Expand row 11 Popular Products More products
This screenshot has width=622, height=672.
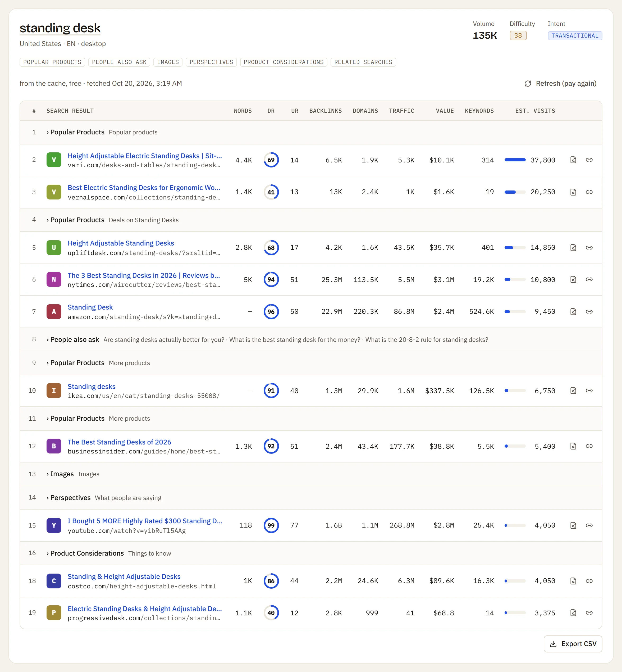(x=311, y=419)
